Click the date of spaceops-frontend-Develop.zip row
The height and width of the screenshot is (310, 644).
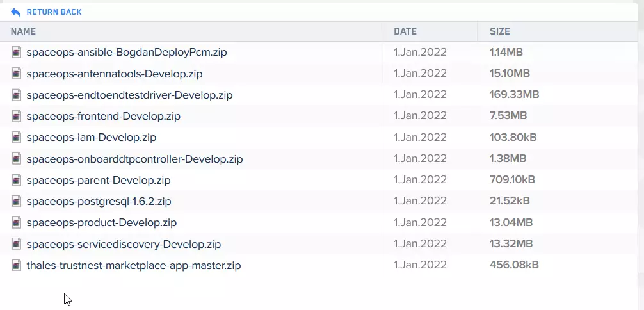point(420,116)
